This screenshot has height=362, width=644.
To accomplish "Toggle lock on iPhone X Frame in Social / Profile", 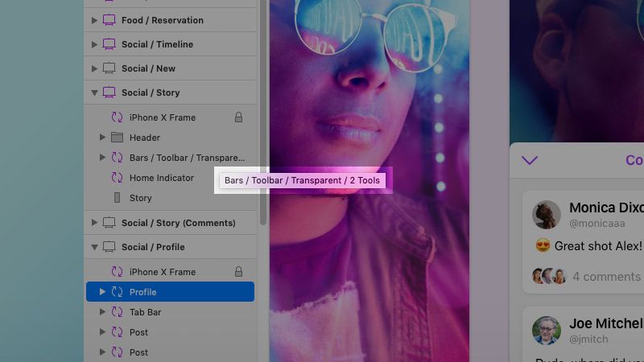I will pyautogui.click(x=238, y=272).
